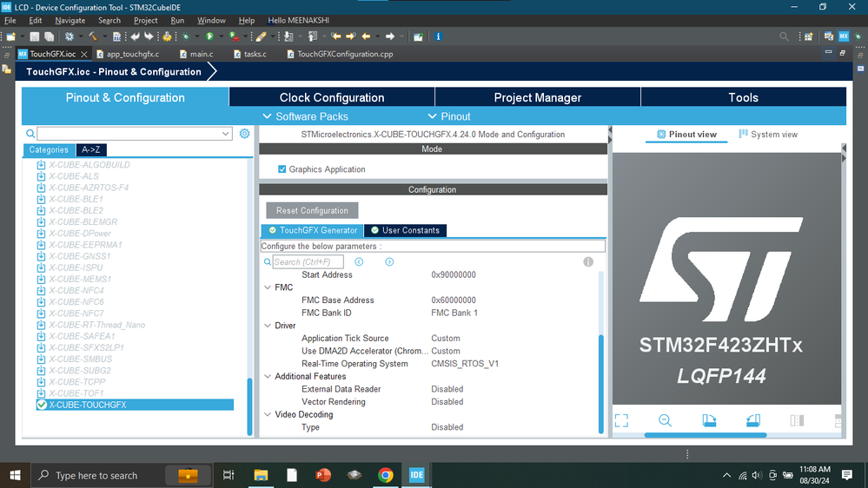
Task: Click the Hello MEENAKSHI menu link
Action: click(298, 21)
